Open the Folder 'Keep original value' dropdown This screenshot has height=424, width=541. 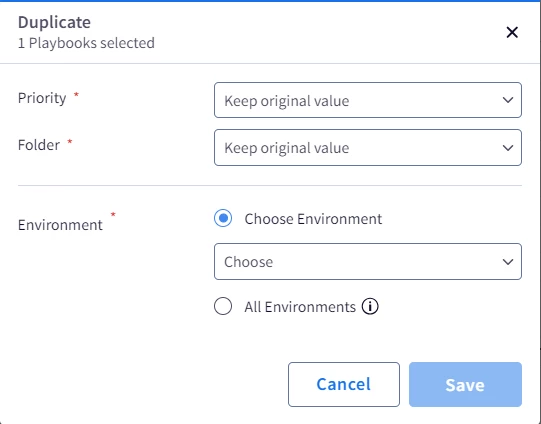[368, 148]
